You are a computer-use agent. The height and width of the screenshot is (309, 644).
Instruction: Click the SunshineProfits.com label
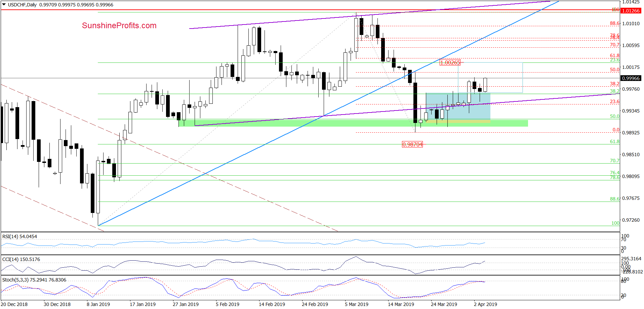pos(119,26)
